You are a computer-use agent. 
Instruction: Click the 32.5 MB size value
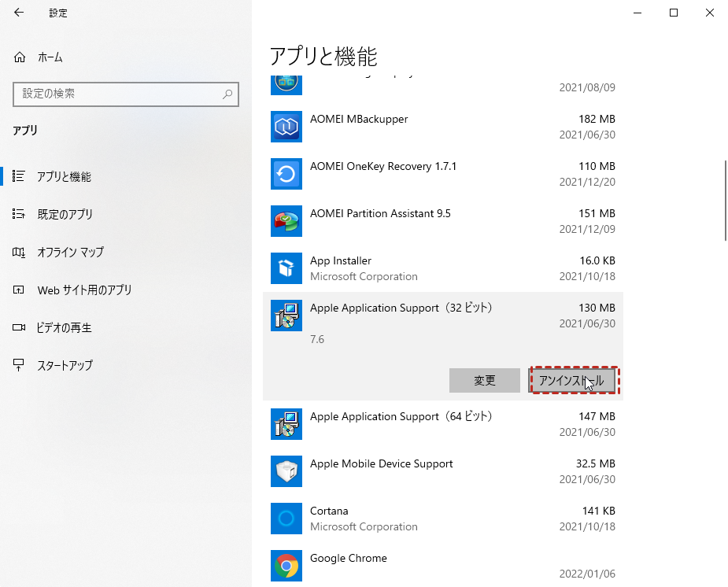(596, 463)
